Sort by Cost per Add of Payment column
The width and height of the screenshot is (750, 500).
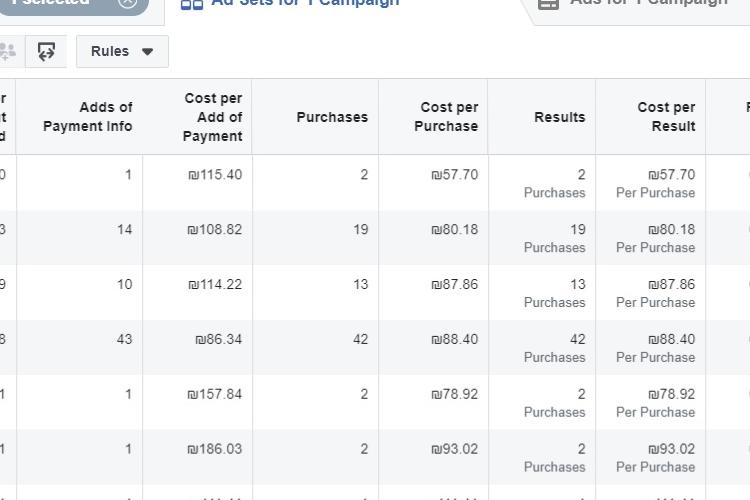(x=213, y=117)
